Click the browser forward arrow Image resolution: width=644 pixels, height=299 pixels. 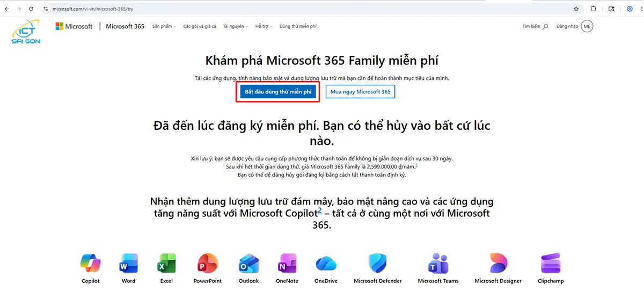(x=19, y=9)
